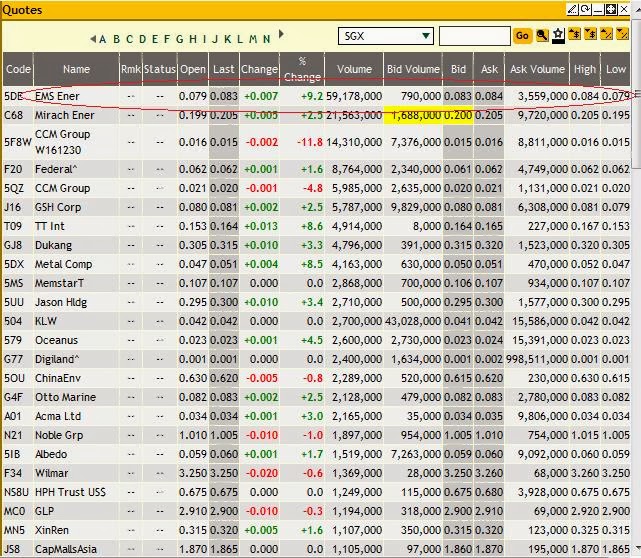Filter stocks by letter G
Viewport: 641px width, 558px height.
click(179, 39)
